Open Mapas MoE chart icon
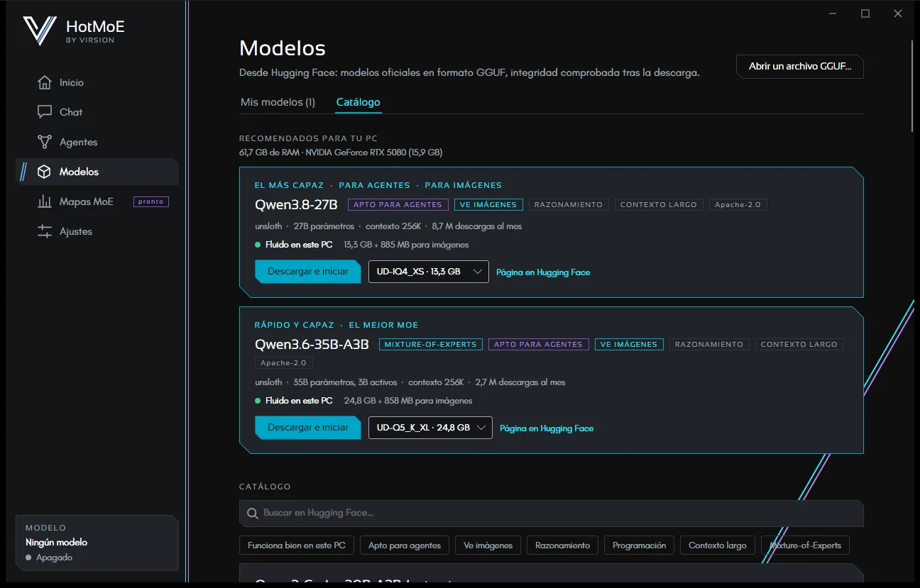 point(45,201)
